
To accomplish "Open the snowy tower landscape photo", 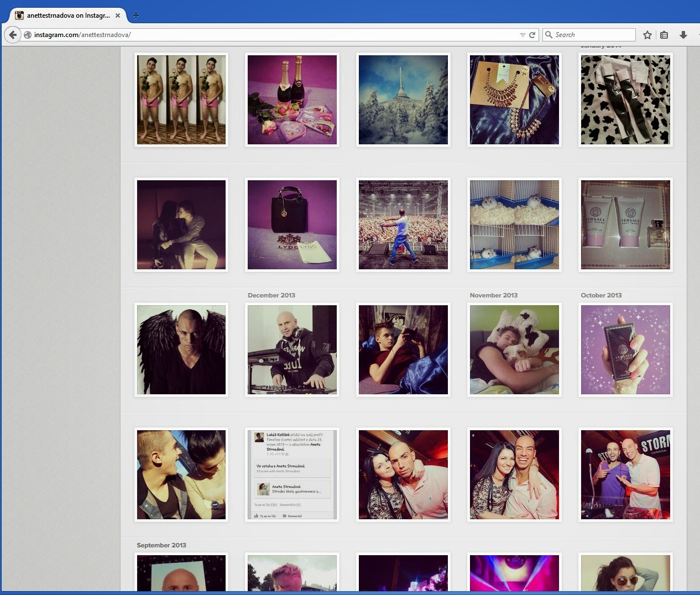I will (x=403, y=100).
